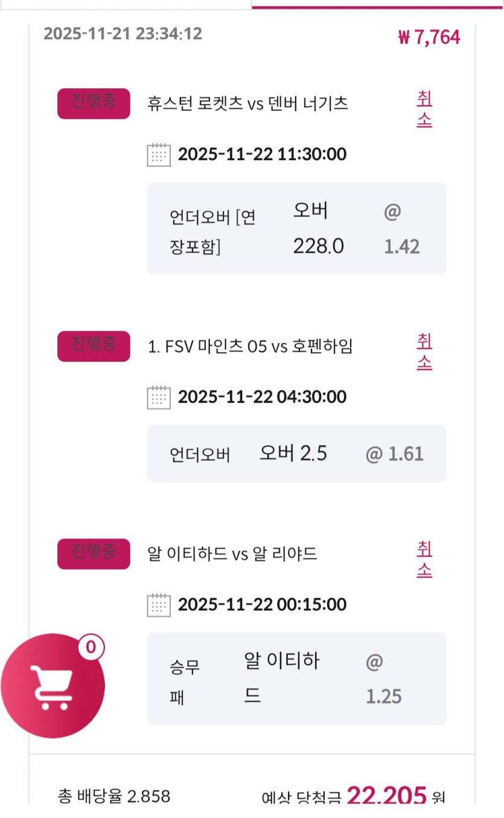This screenshot has height=818, width=504.
Task: Select the 오버 2.5 @ 1.61 pick box
Action: pyautogui.click(x=296, y=453)
